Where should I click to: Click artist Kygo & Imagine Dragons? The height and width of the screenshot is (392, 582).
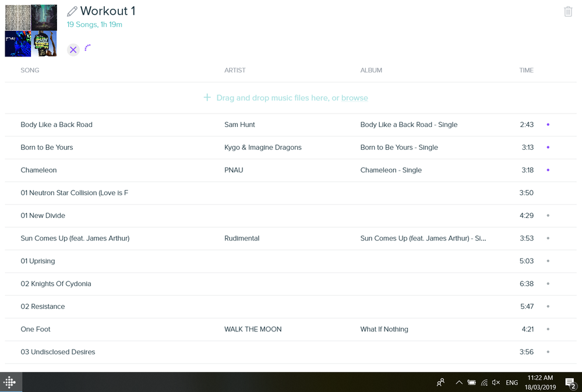(263, 147)
